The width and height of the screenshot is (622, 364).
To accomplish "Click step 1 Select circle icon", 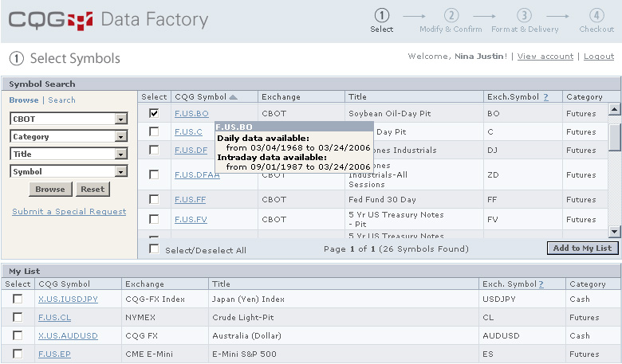I will pyautogui.click(x=382, y=15).
